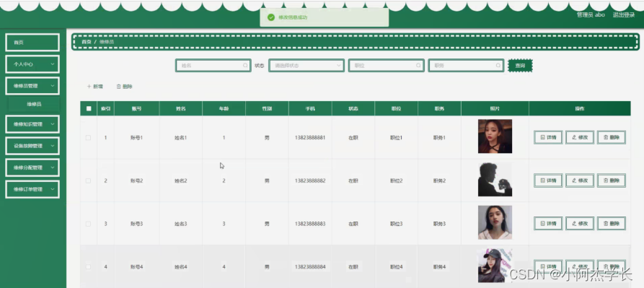This screenshot has width=644, height=288.
Task: Click the 姓名 search input field
Action: pos(213,66)
